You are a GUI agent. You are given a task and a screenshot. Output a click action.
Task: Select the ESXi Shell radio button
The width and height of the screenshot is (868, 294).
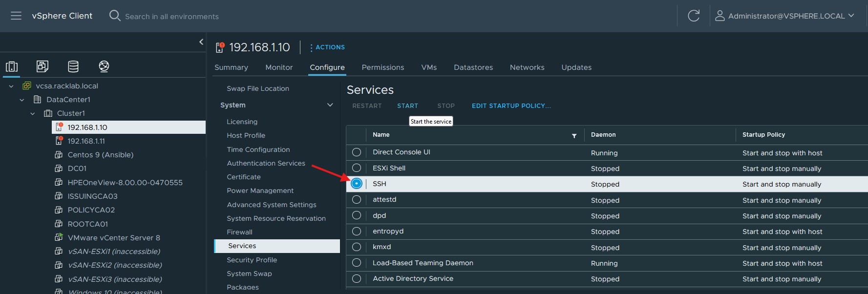pyautogui.click(x=357, y=168)
